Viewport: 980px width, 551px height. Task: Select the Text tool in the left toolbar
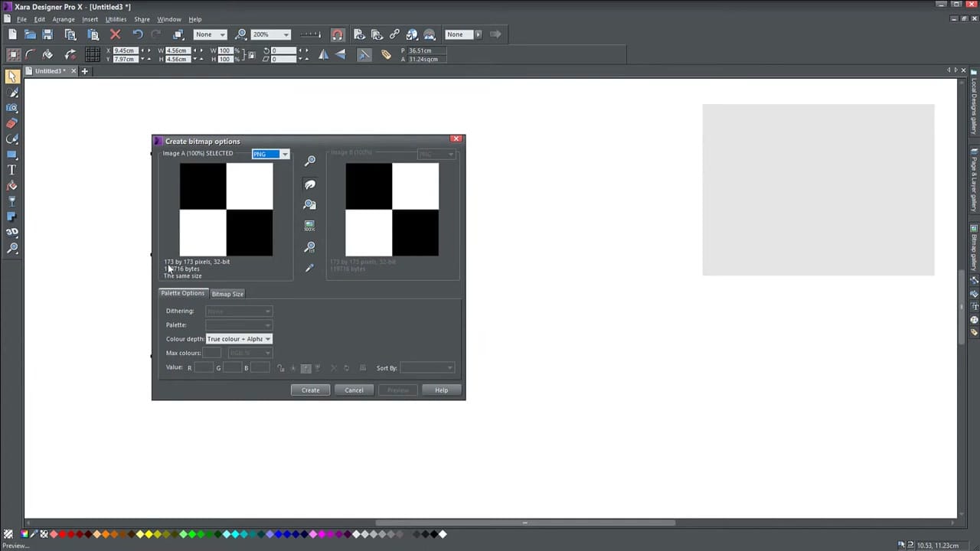12,170
